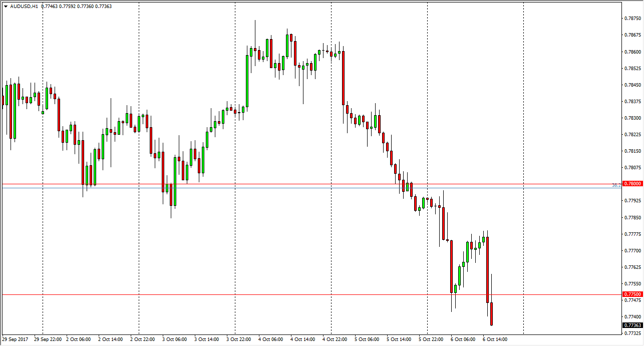Click the 0.78300 label on price scale
644x346 pixels.
[x=632, y=118]
